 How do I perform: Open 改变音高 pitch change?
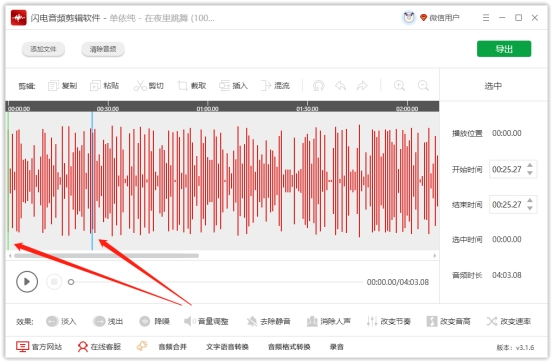[x=449, y=321]
